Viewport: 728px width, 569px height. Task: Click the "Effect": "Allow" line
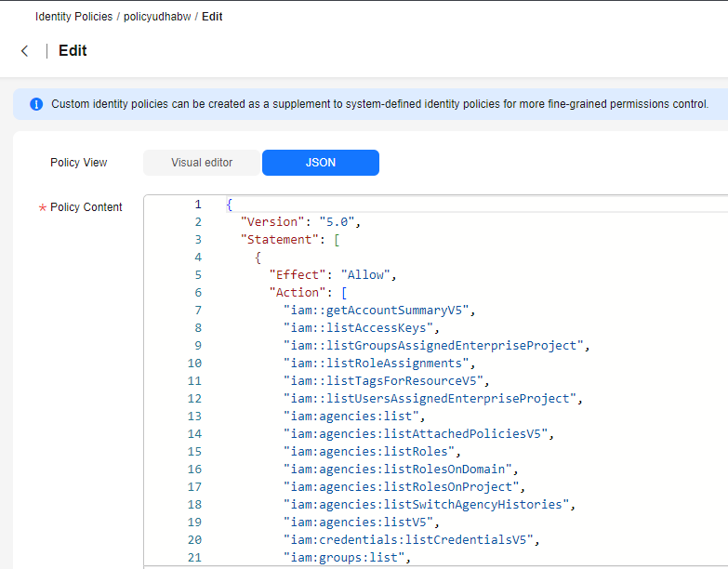point(333,275)
